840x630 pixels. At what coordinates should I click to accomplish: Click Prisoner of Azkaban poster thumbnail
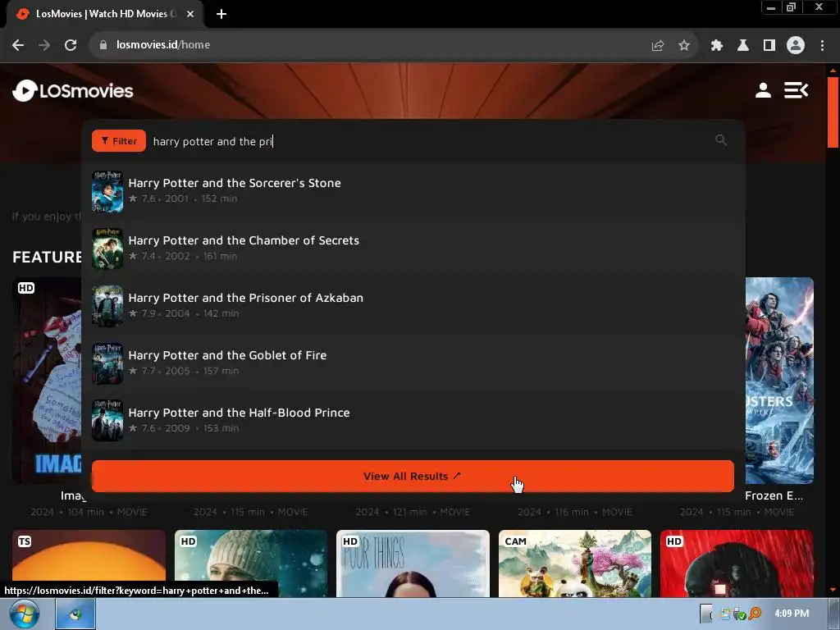[107, 306]
